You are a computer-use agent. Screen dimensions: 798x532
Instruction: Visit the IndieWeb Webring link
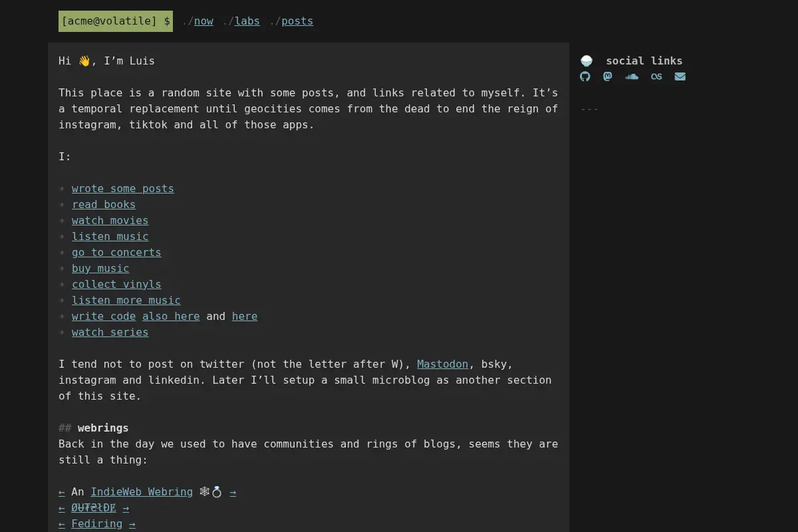pyautogui.click(x=142, y=492)
